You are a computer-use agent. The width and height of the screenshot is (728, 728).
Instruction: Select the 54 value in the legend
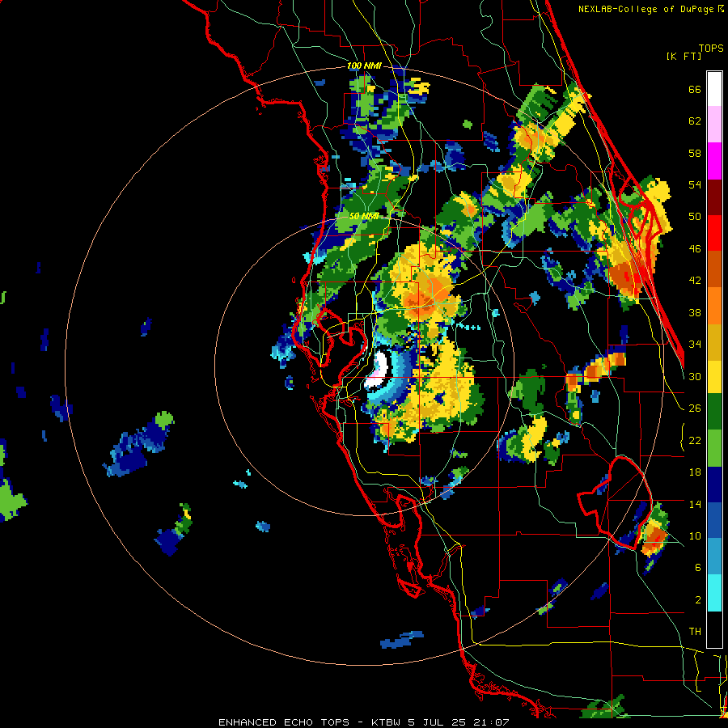pyautogui.click(x=695, y=184)
